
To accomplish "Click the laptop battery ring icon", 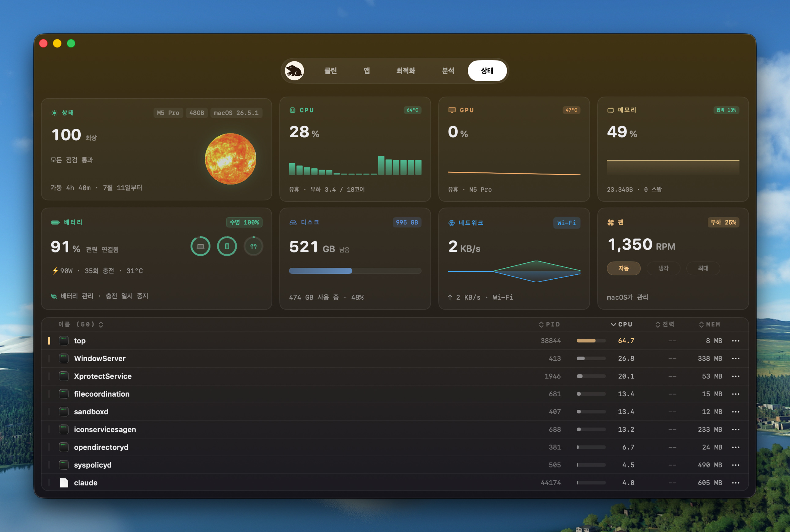I will pos(200,246).
